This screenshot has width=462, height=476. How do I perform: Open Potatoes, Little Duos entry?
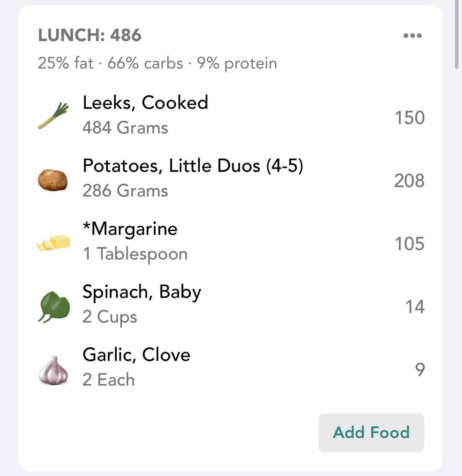click(192, 166)
